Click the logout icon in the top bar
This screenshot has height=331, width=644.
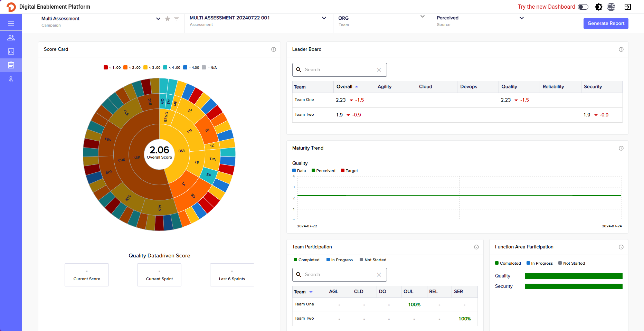pos(628,7)
